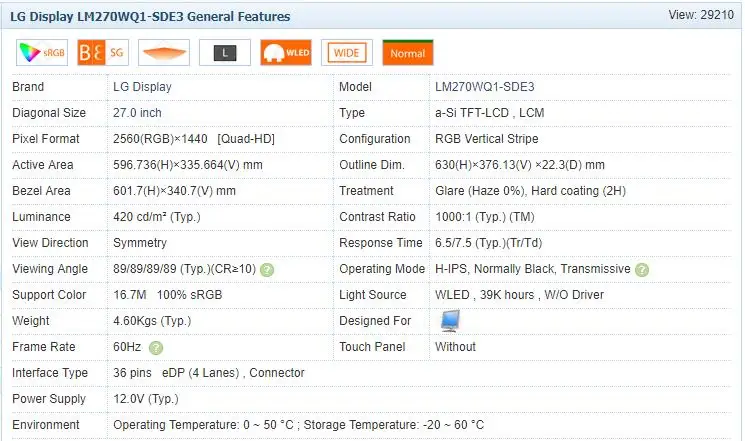Open help icon beside Viewing Angle value
Viewport: 745px width, 441px height.
pos(267,270)
